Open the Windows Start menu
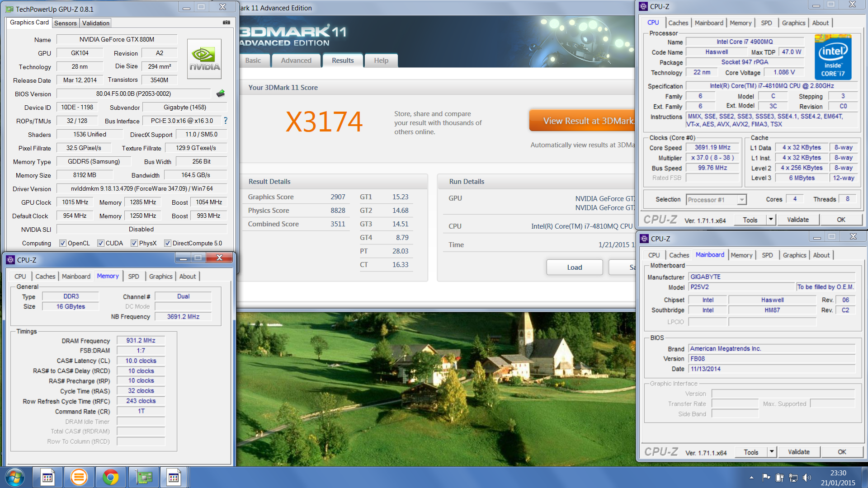The height and width of the screenshot is (488, 868). point(14,477)
